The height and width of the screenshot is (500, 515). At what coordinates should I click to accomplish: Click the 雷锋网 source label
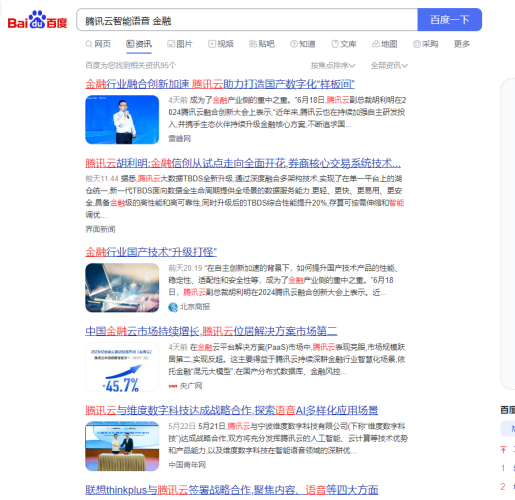[x=179, y=139]
